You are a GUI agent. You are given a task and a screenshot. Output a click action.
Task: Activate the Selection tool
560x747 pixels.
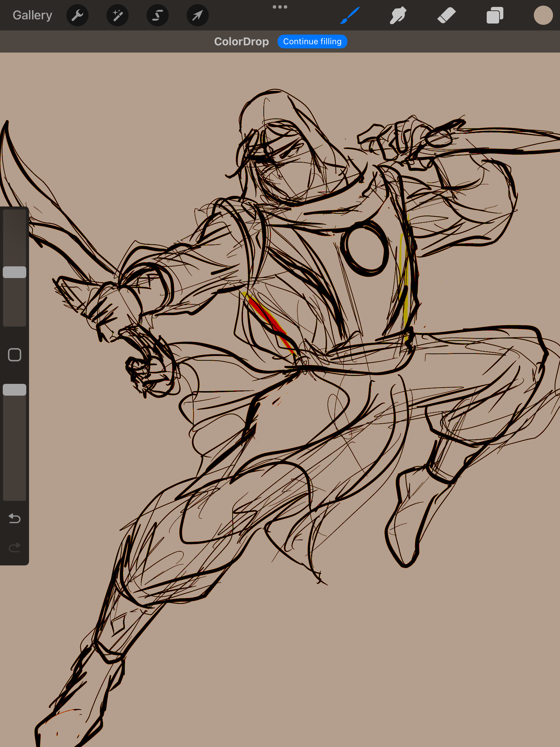(x=158, y=15)
